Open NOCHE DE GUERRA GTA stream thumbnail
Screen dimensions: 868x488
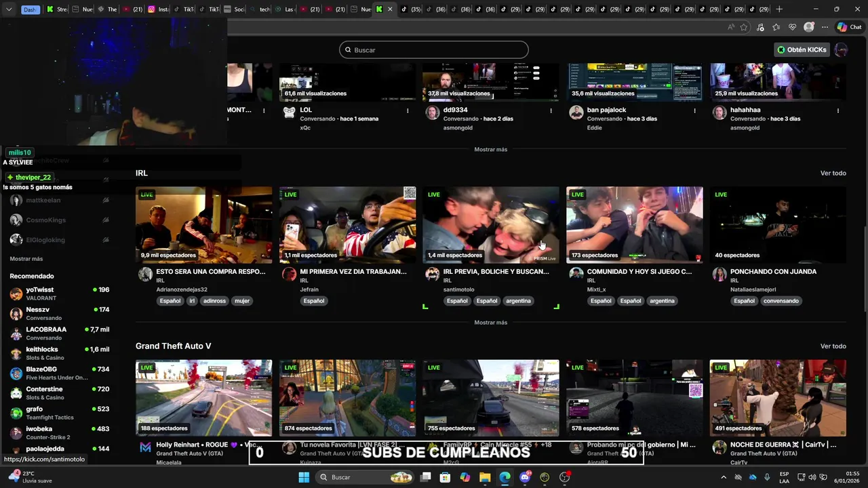[778, 398]
